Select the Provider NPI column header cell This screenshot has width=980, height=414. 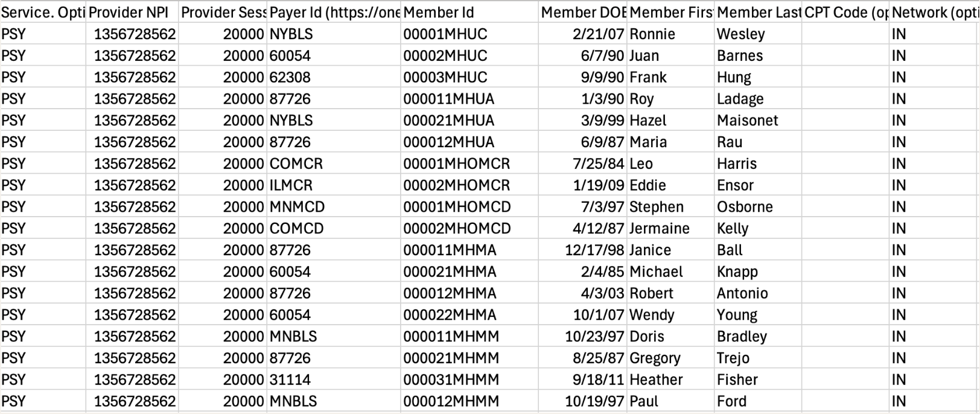tap(132, 12)
